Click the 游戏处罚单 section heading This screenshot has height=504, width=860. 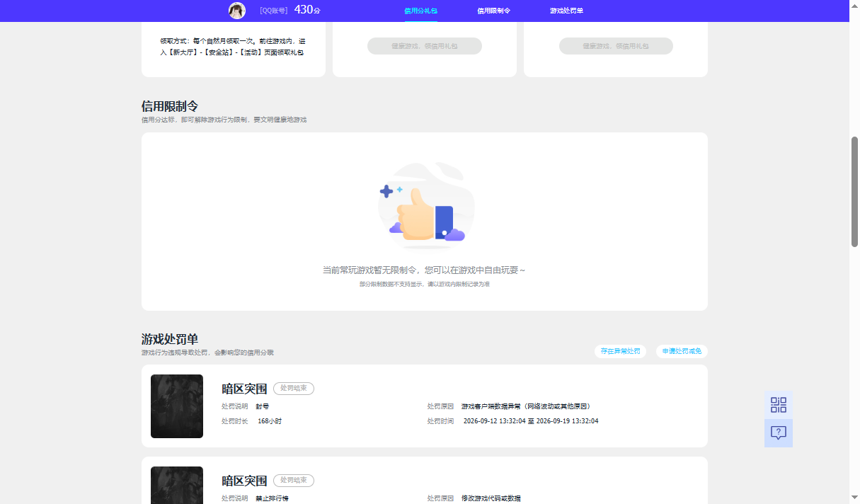click(x=170, y=339)
